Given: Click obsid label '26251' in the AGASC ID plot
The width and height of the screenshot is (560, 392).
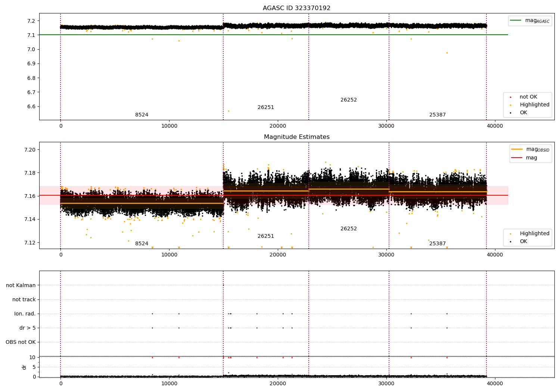Looking at the screenshot, I should [x=266, y=108].
